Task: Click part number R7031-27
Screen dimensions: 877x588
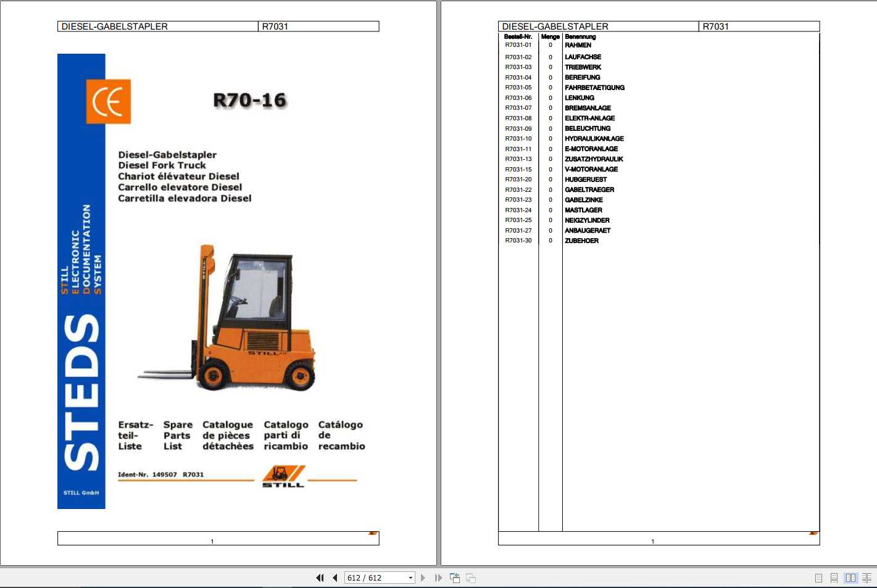Action: pyautogui.click(x=518, y=231)
